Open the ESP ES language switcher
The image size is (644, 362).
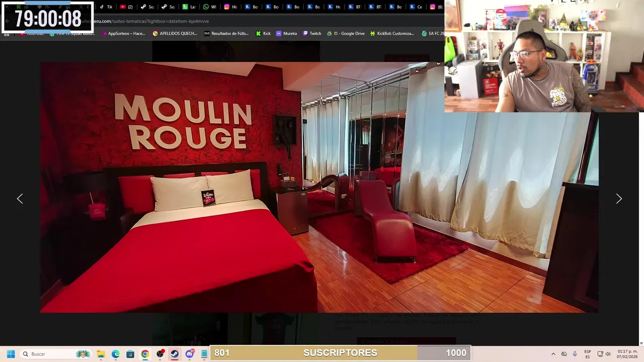588,354
